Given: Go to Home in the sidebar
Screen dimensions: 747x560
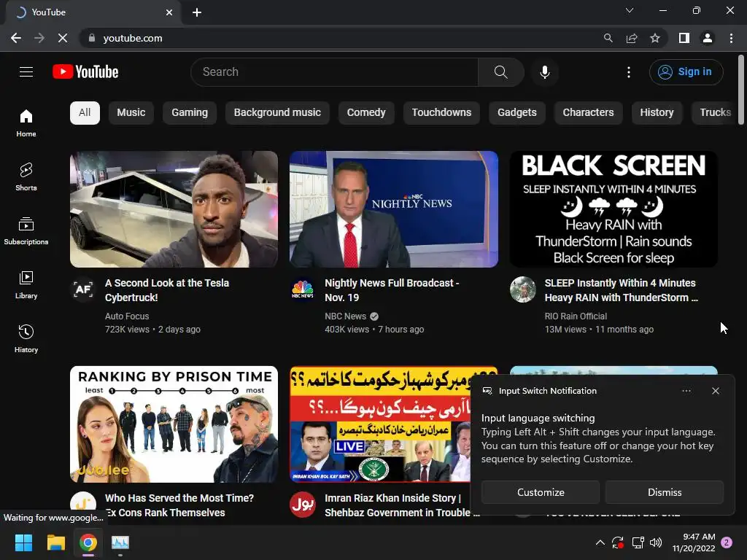Looking at the screenshot, I should [x=26, y=122].
